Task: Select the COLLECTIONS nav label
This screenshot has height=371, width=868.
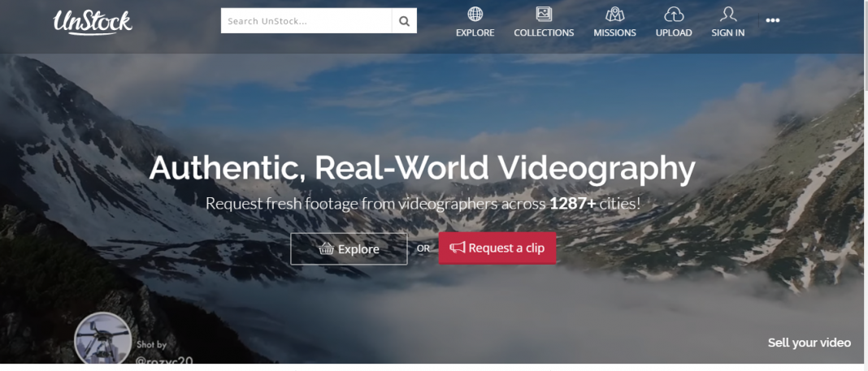Action: [544, 32]
